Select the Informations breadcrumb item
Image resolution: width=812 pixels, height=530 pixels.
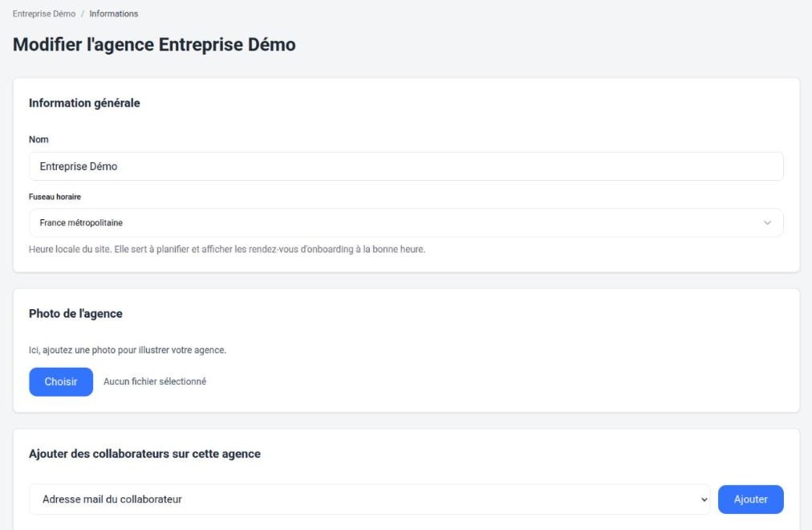click(113, 14)
